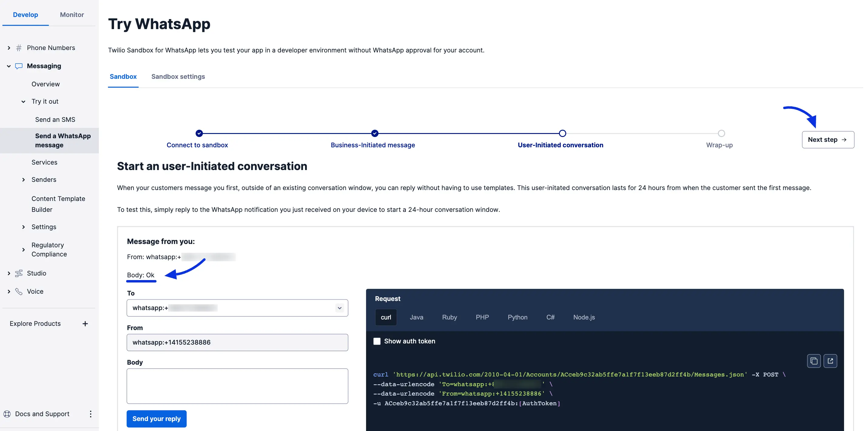
Task: Click the User-Initiated conversation step circle
Action: point(562,133)
